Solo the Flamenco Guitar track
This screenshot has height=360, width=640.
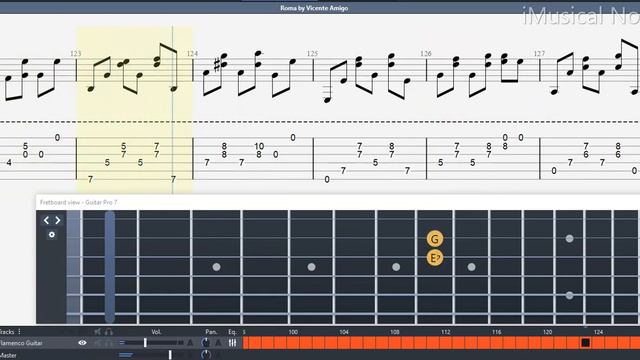(x=109, y=343)
